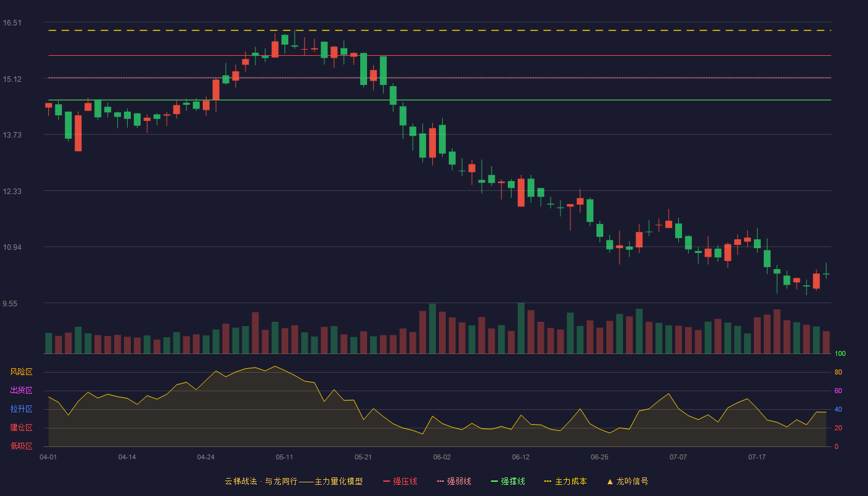Click the magenta 60 indicator axis value
Image resolution: width=868 pixels, height=496 pixels.
pyautogui.click(x=838, y=391)
